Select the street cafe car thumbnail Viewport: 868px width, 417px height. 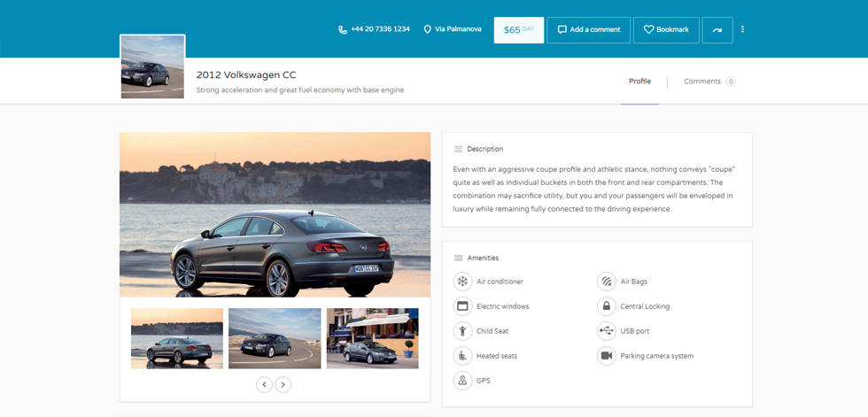pos(373,338)
